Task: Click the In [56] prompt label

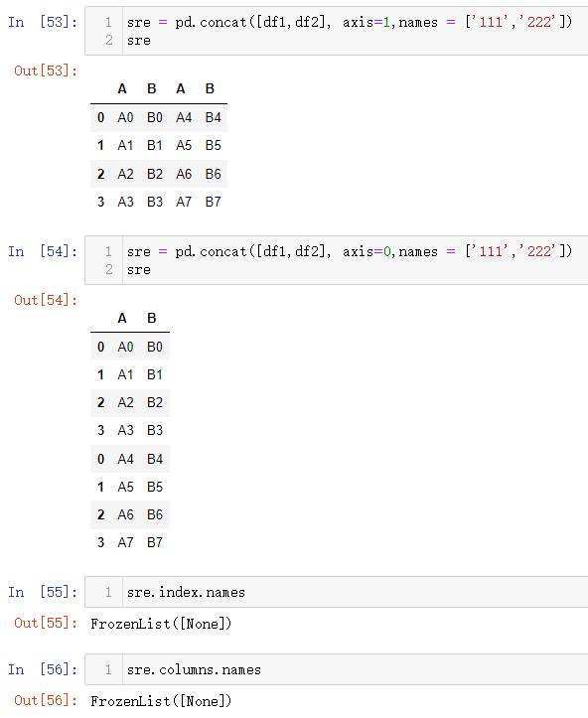Action: pyautogui.click(x=43, y=669)
